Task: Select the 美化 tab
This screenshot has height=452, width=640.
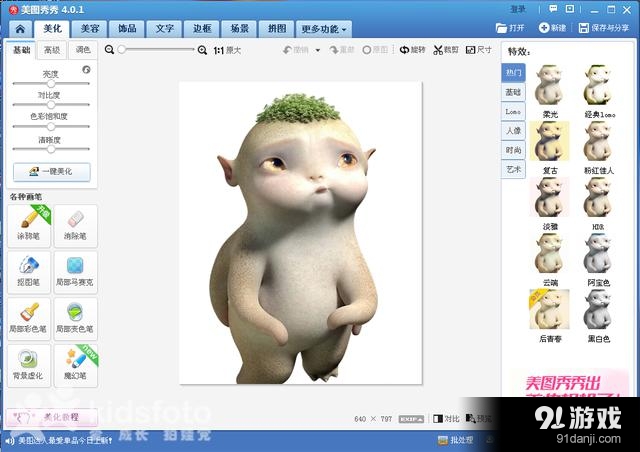Action: tap(52, 28)
